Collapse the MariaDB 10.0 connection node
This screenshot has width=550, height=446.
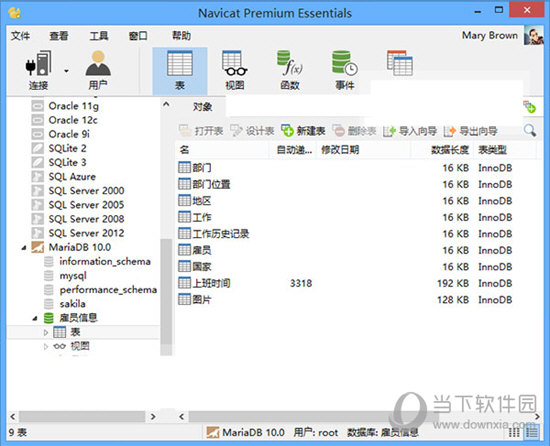(24, 248)
